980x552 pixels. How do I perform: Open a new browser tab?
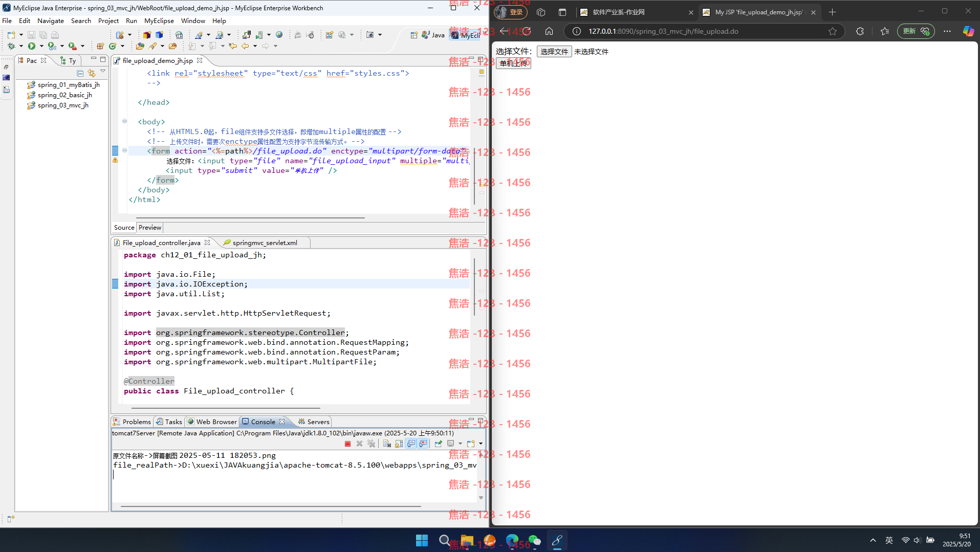point(832,12)
